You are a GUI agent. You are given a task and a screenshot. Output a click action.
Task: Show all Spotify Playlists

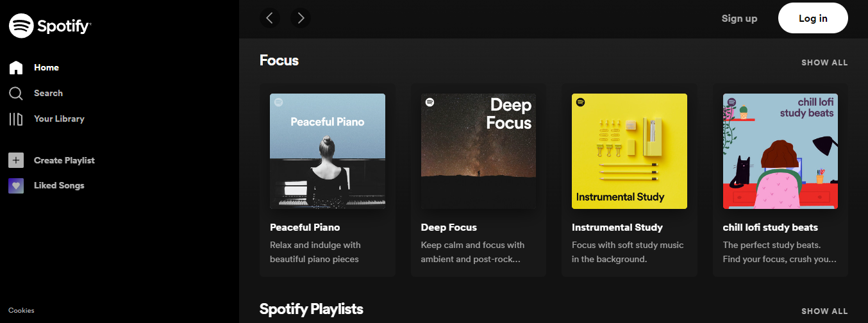824,311
